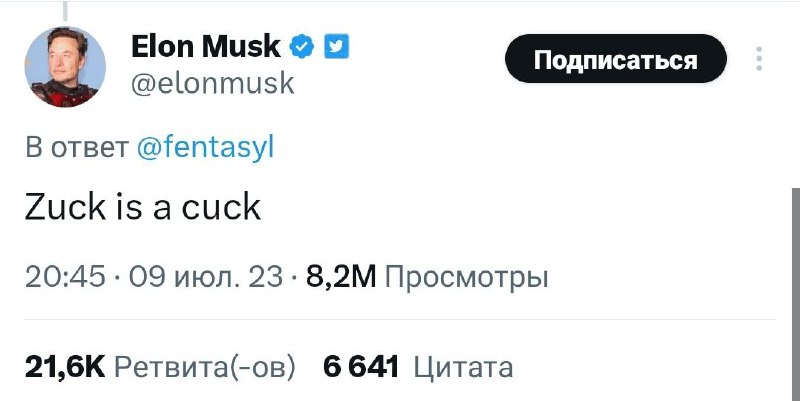The height and width of the screenshot is (401, 800).
Task: Open the 6 641 quotes count
Action: tap(361, 366)
